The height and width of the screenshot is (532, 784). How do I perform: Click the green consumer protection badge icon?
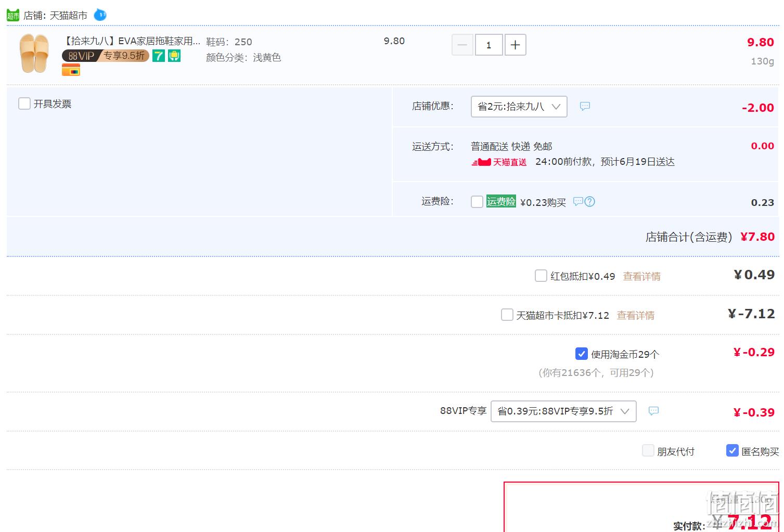click(174, 56)
